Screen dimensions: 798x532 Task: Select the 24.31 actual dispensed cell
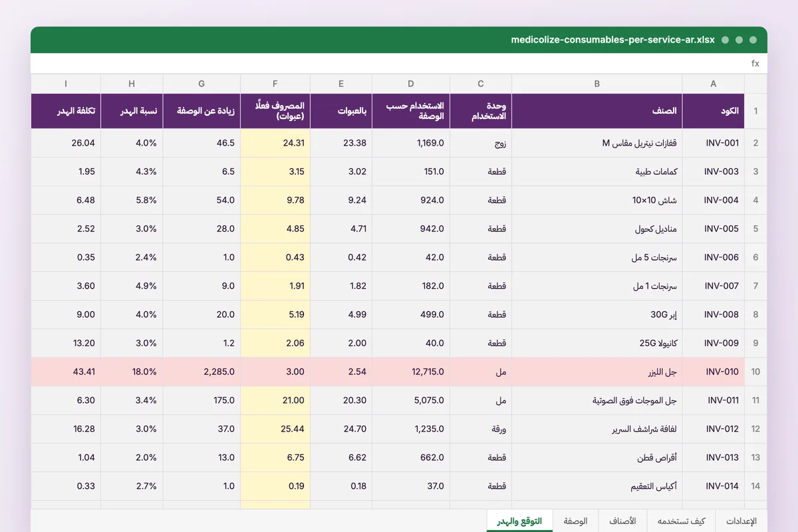[x=275, y=143]
